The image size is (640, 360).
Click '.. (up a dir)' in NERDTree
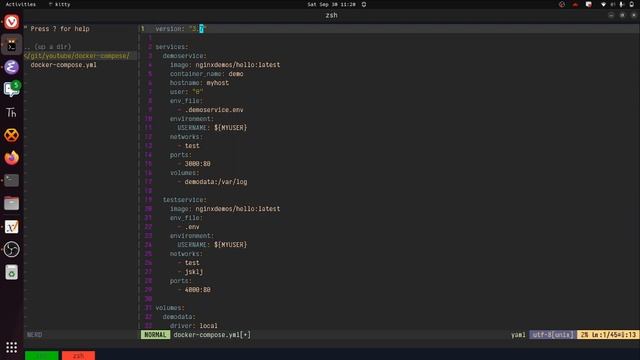click(48, 47)
